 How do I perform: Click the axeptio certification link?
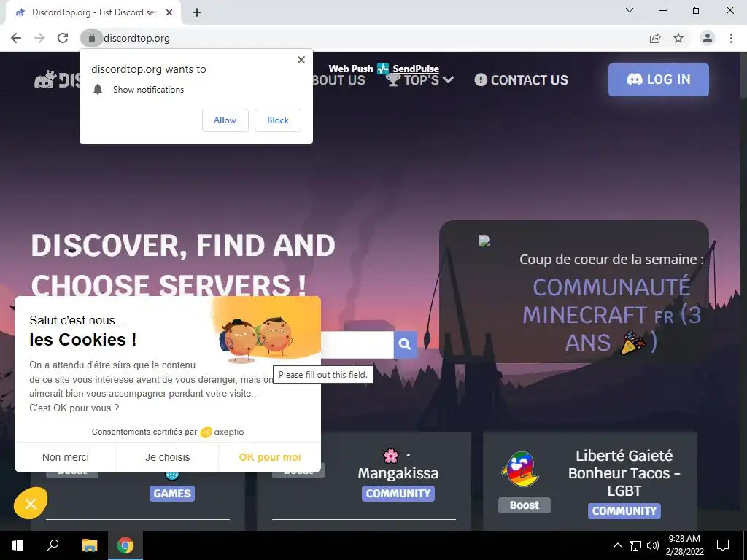pyautogui.click(x=222, y=432)
